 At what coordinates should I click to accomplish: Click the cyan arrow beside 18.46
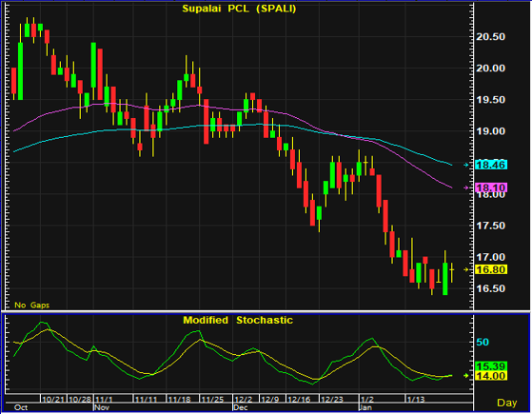pos(466,165)
